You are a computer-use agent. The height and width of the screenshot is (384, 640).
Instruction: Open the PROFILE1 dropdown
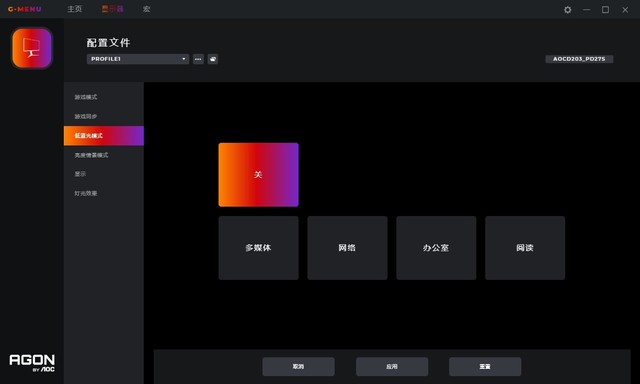click(x=138, y=59)
